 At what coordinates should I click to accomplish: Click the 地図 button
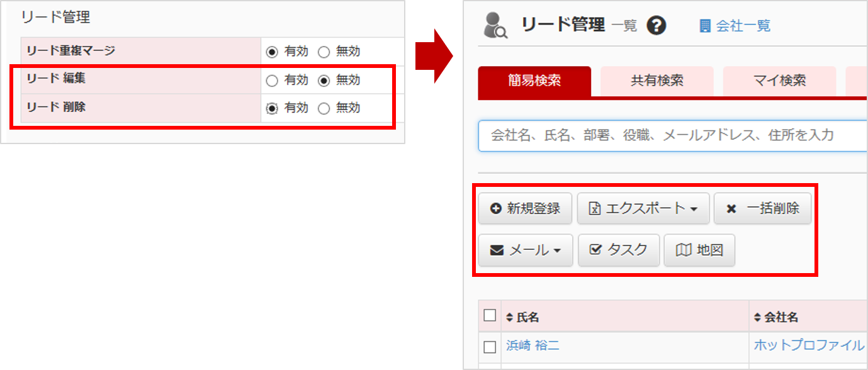point(699,250)
